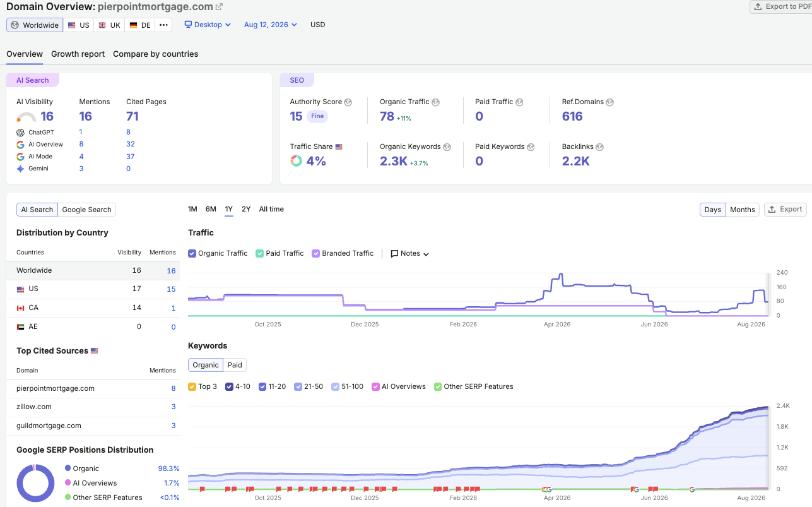The width and height of the screenshot is (812, 507).
Task: Switch to the Growth report tab
Action: pyautogui.click(x=78, y=54)
